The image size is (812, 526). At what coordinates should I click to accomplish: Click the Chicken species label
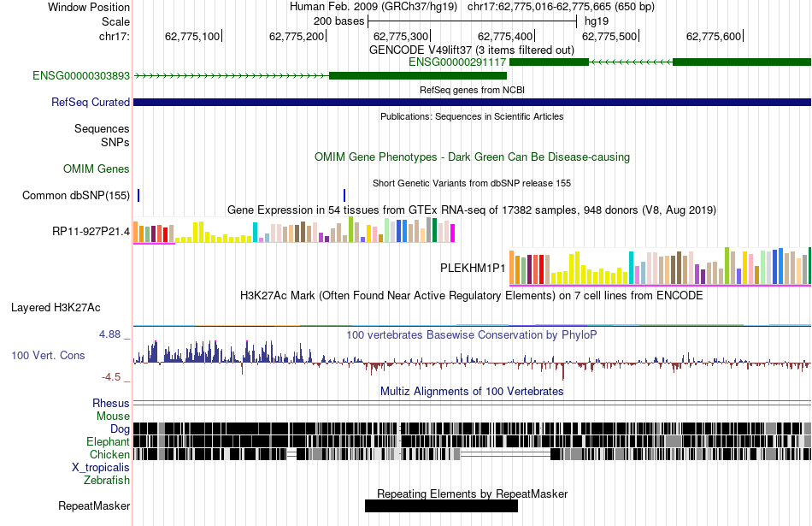pos(109,454)
